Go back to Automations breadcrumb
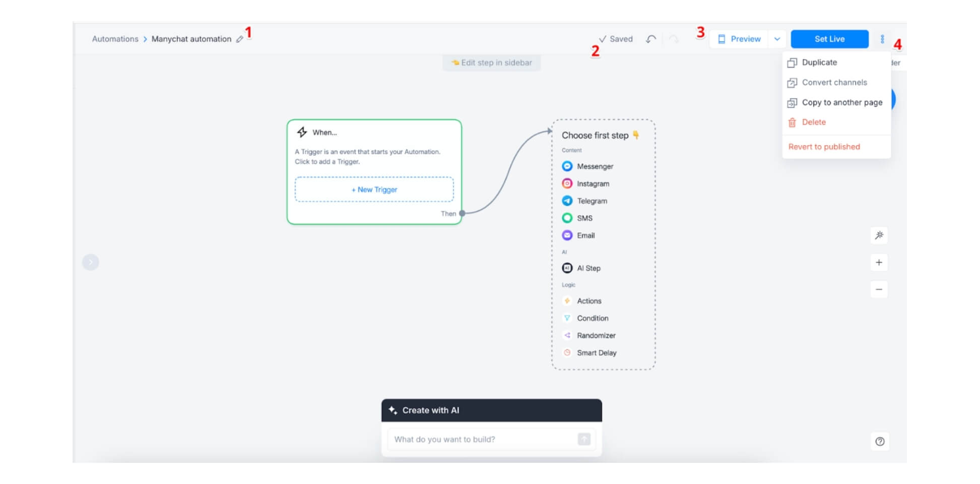Image resolution: width=980 pixels, height=484 pixels. (x=115, y=39)
